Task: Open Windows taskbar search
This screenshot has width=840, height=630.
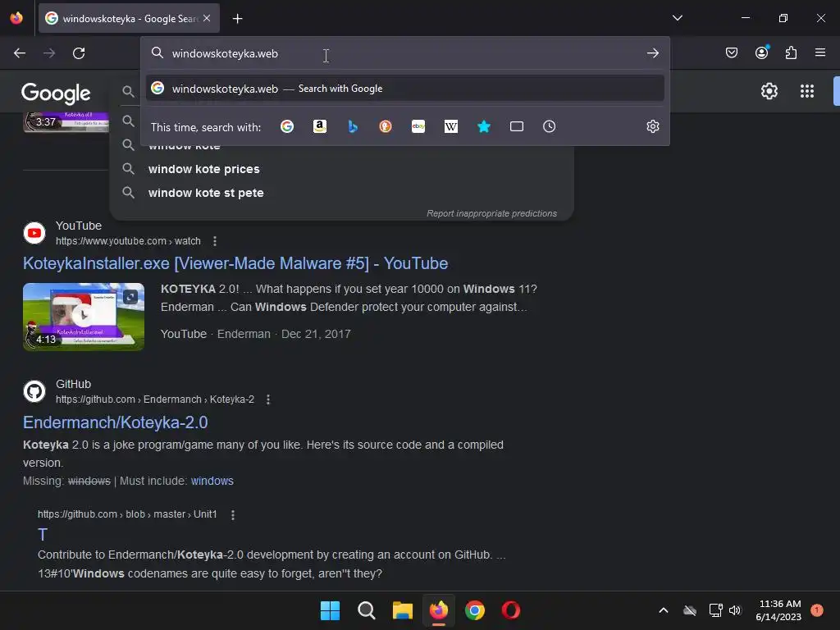Action: tap(367, 610)
